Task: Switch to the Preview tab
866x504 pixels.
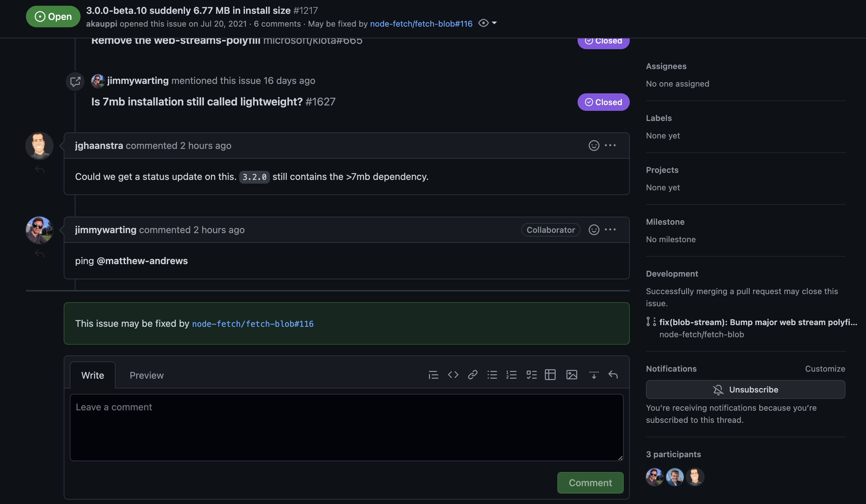Action: (146, 375)
